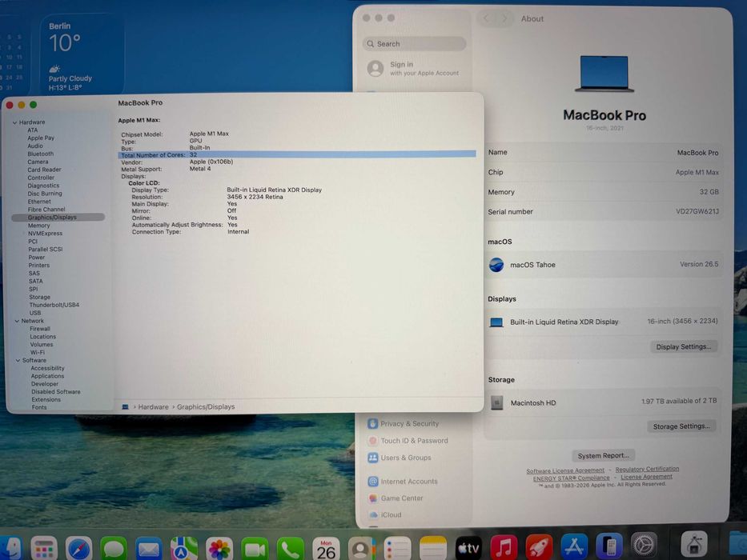
Task: Collapse the Hardware section in System Information
Action: click(x=14, y=122)
